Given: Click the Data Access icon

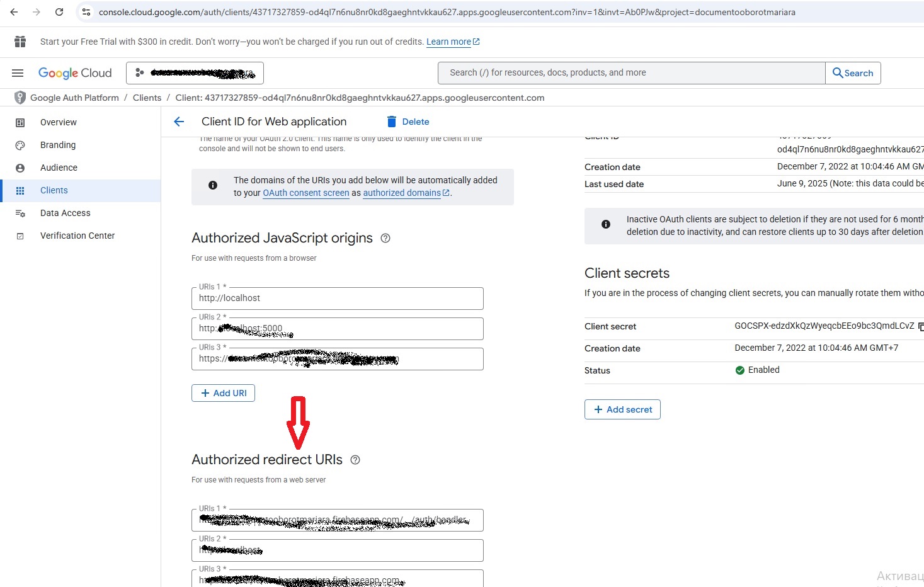Looking at the screenshot, I should pos(20,214).
